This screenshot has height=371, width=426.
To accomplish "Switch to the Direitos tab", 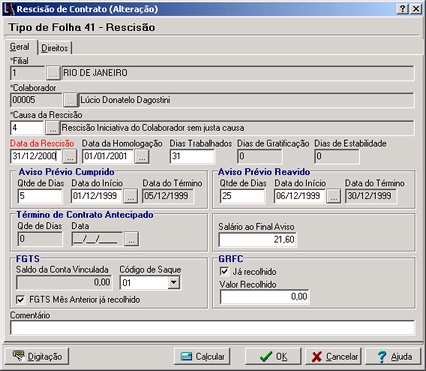I will [55, 48].
